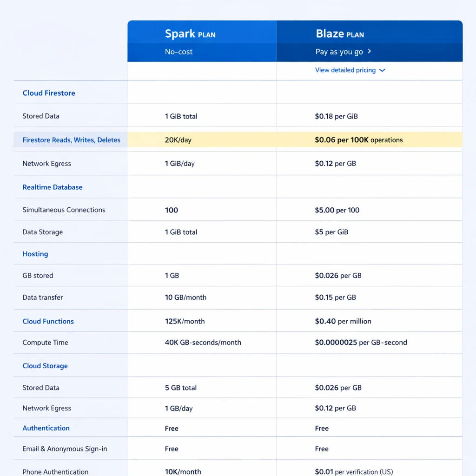476x476 pixels.
Task: Click the Cloud Storage section heading
Action: coord(45,366)
